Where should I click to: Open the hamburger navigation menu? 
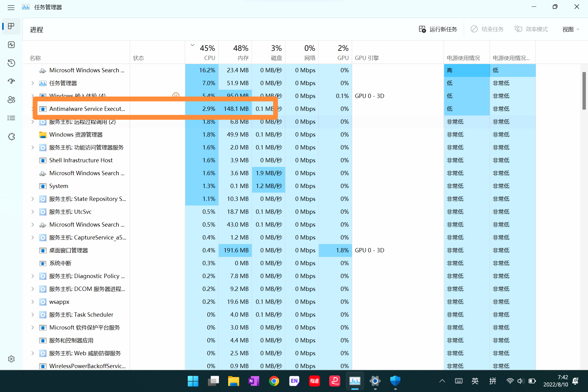click(11, 7)
